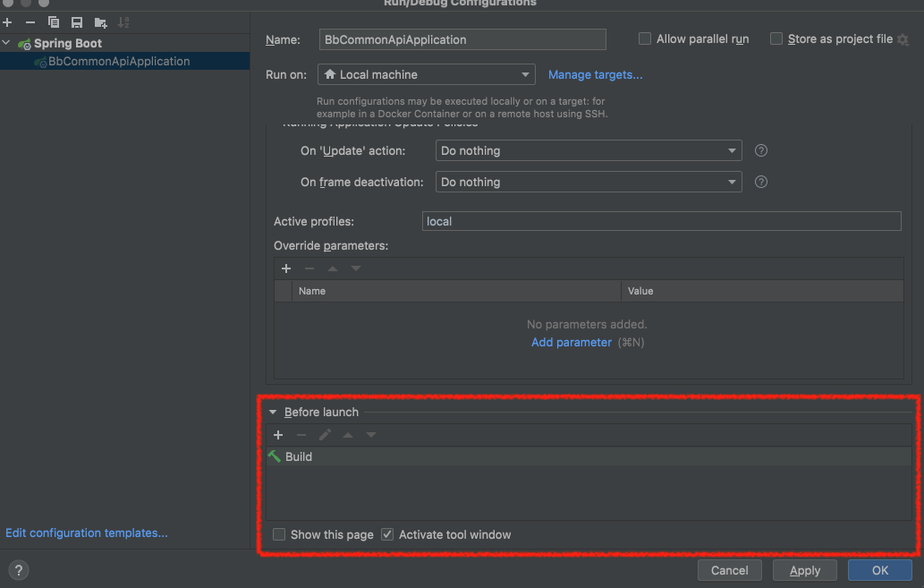The image size is (924, 588).
Task: Open the Run on Local machine dropdown
Action: (427, 75)
